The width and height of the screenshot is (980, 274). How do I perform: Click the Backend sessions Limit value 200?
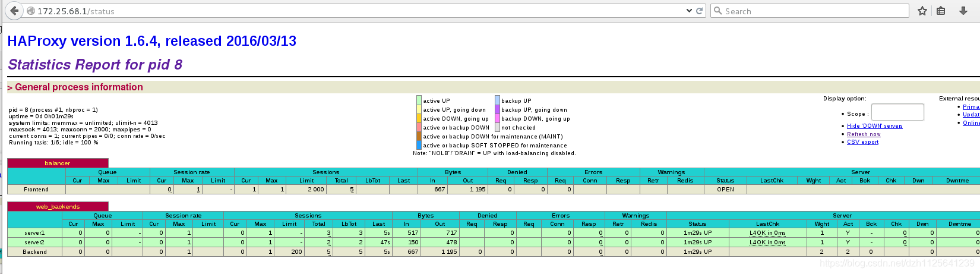tap(297, 252)
